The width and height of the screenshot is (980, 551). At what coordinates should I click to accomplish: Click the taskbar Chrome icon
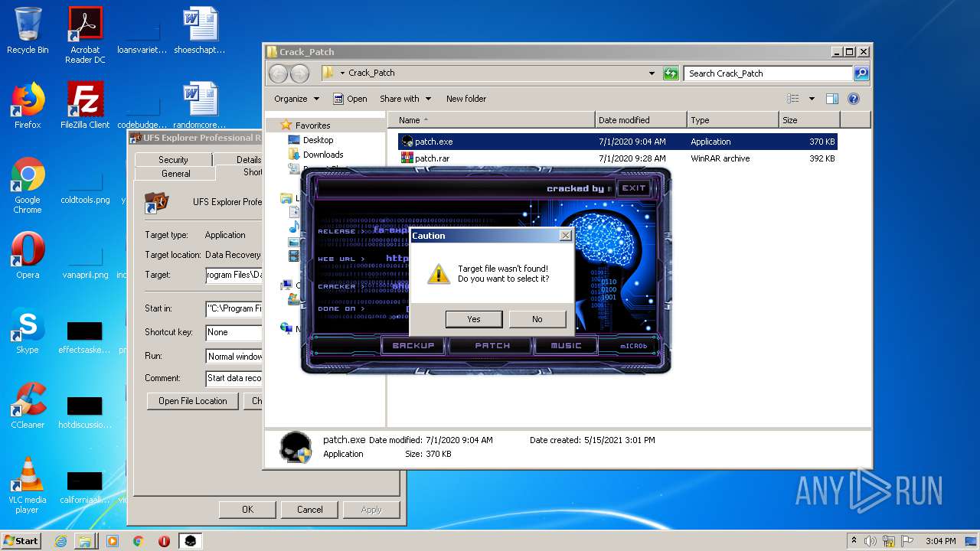click(x=138, y=541)
